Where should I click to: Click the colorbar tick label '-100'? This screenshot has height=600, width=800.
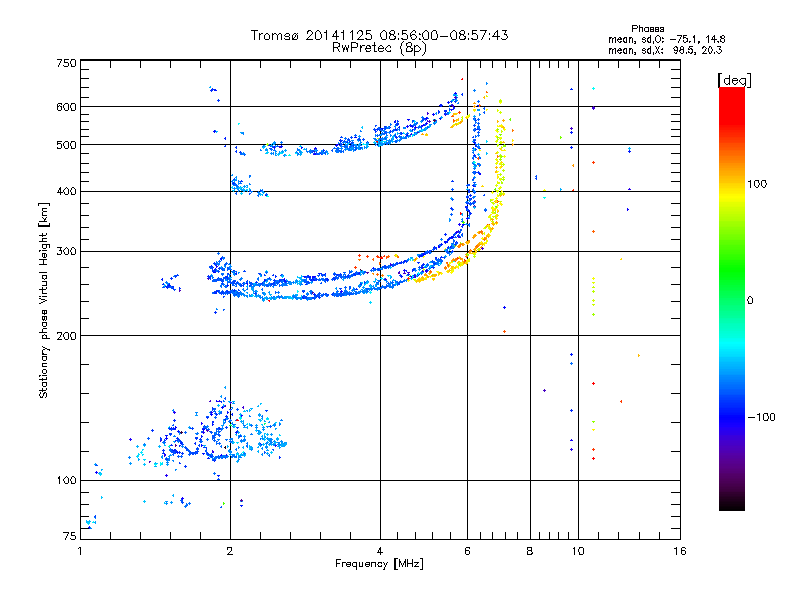(762, 417)
